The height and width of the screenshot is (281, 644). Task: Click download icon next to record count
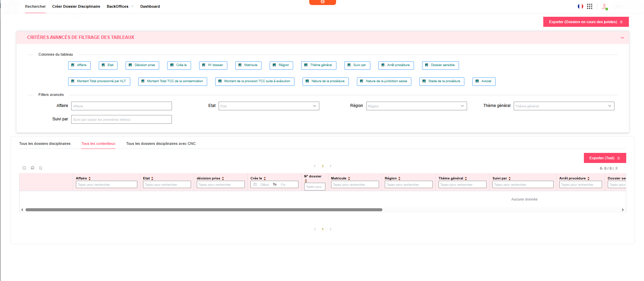(x=616, y=168)
